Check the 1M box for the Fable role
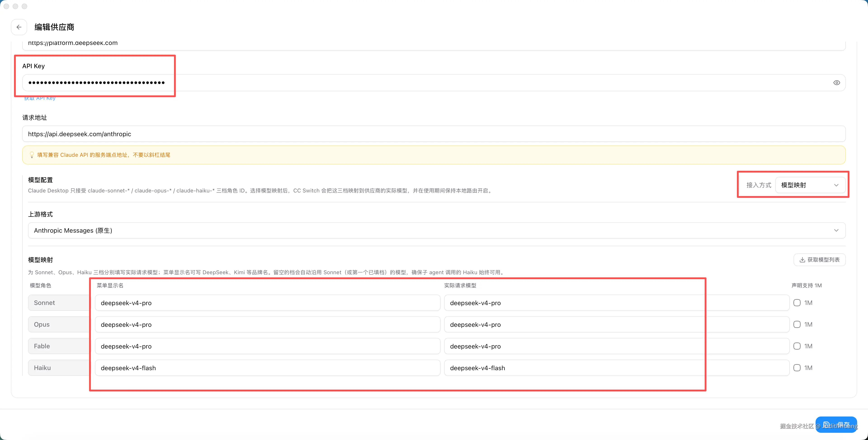Image resolution: width=868 pixels, height=440 pixels. (x=797, y=346)
